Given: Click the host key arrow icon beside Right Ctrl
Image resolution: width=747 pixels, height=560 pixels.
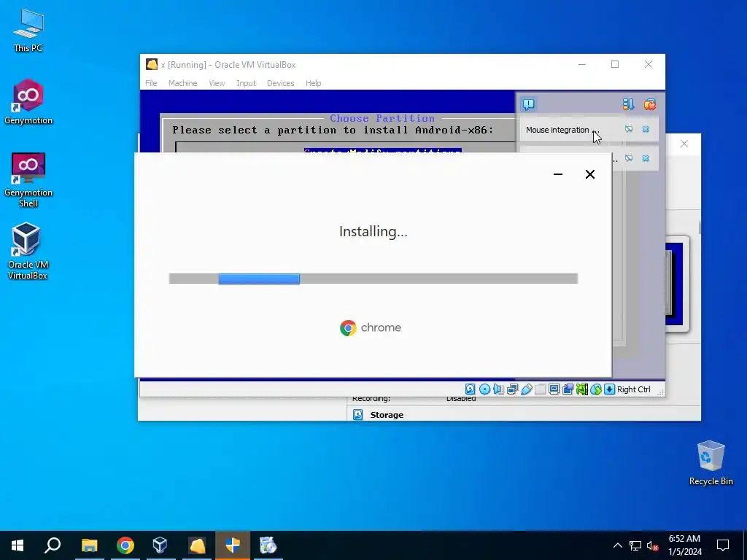Looking at the screenshot, I should coord(609,389).
